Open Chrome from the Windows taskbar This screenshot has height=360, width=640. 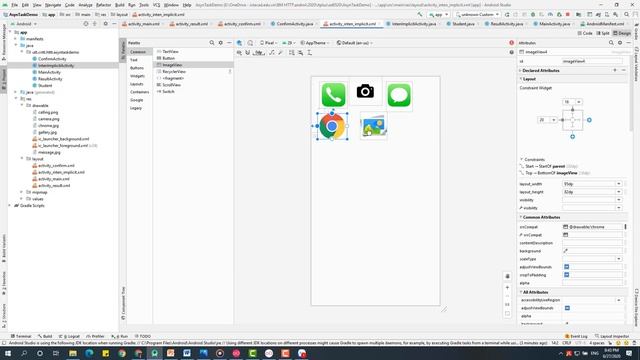click(x=122, y=353)
